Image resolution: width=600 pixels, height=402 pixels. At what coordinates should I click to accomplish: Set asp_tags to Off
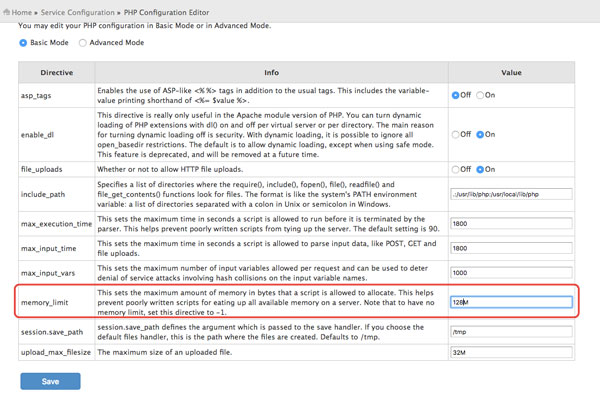(x=456, y=95)
